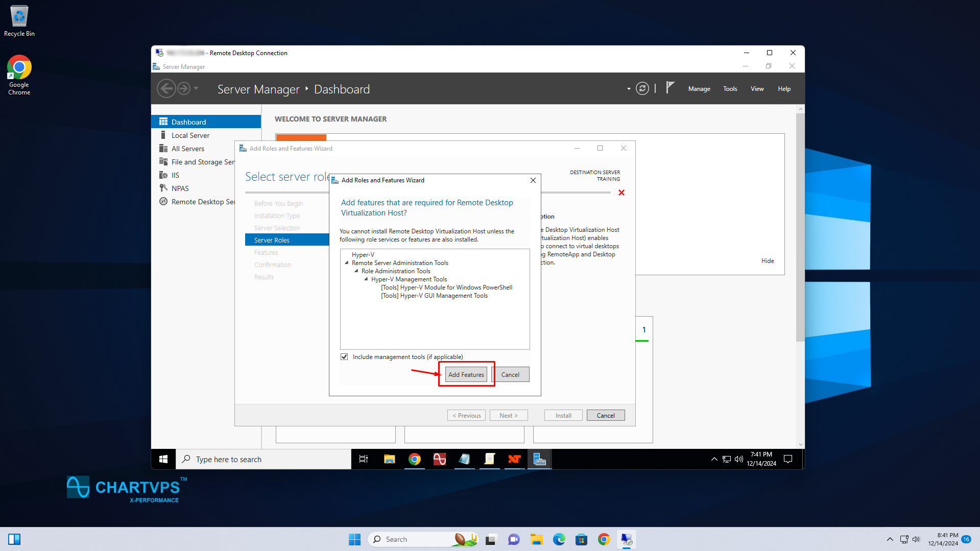980x551 pixels.
Task: Open host File Explorer taskbar icon
Action: 536,539
